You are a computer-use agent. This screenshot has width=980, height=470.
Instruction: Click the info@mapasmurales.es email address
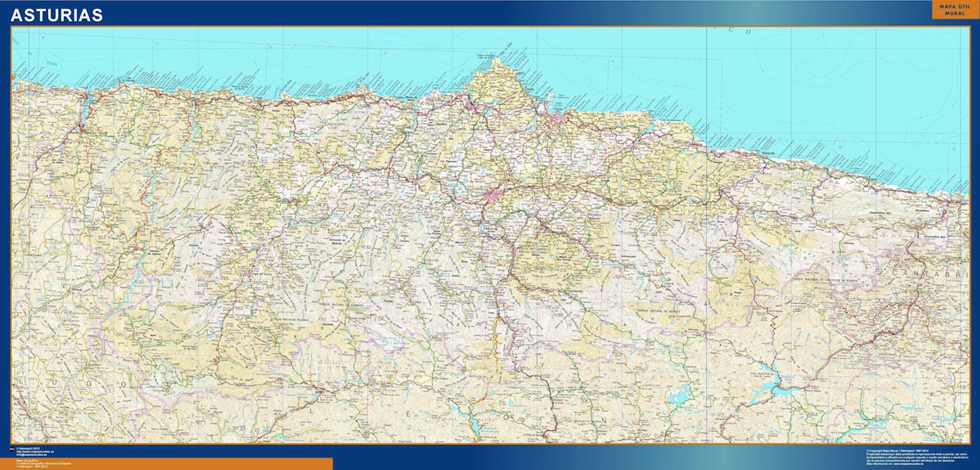[x=35, y=456]
